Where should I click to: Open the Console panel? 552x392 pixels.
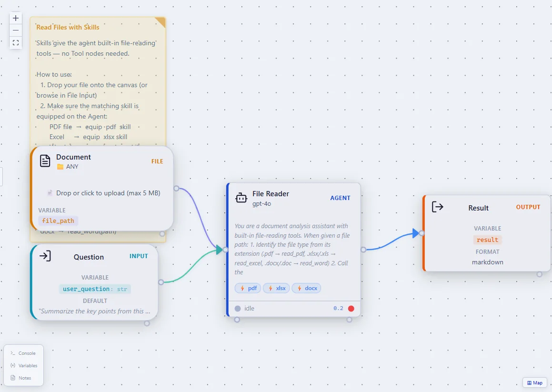tap(23, 353)
